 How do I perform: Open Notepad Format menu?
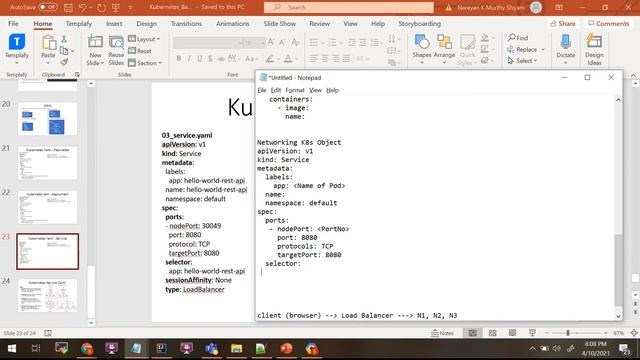pyautogui.click(x=295, y=90)
